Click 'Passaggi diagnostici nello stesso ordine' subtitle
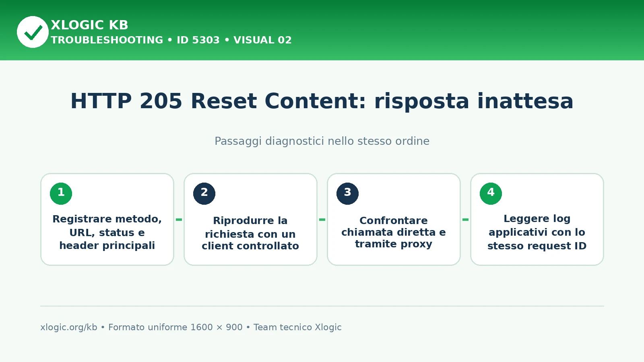Image resolution: width=644 pixels, height=362 pixels. tap(322, 141)
